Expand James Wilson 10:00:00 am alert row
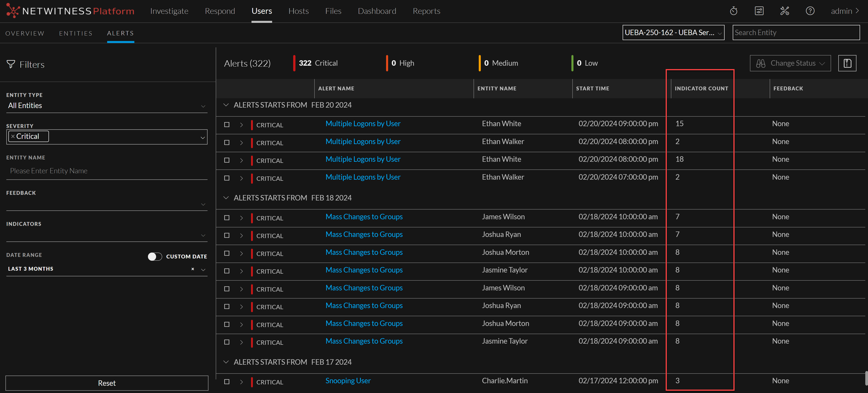The height and width of the screenshot is (393, 868). [x=241, y=218]
